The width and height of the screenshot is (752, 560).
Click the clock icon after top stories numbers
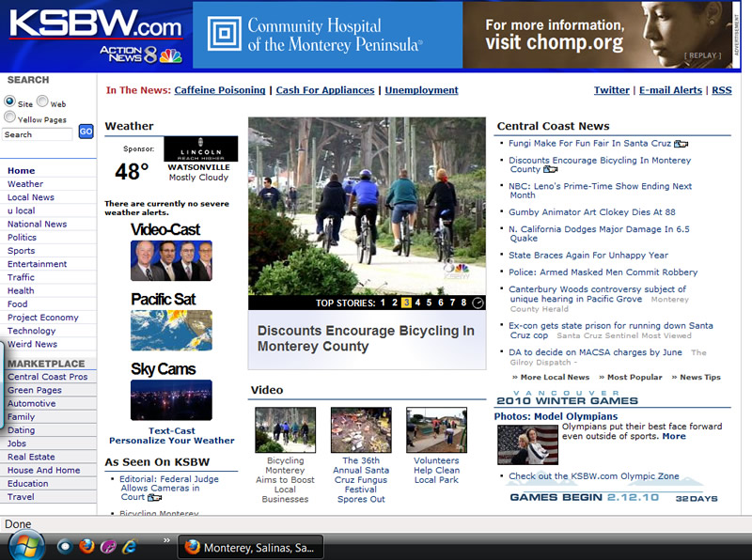478,303
